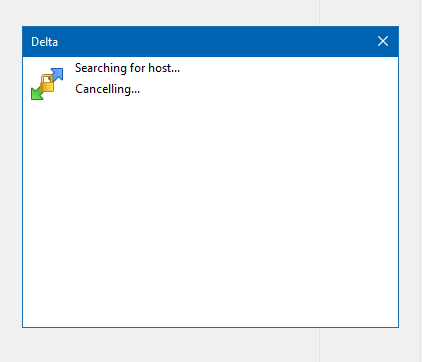Click the empty blue title bar area
The width and height of the screenshot is (422, 362).
coord(217,42)
